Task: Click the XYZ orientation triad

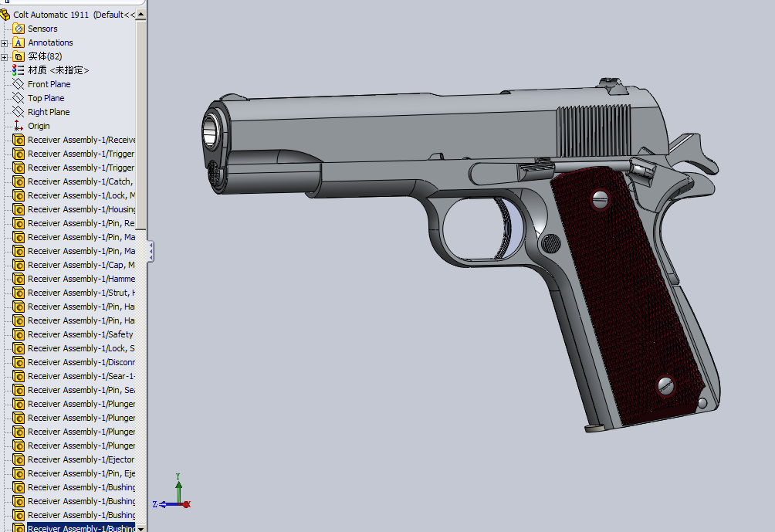Action: pos(172,492)
